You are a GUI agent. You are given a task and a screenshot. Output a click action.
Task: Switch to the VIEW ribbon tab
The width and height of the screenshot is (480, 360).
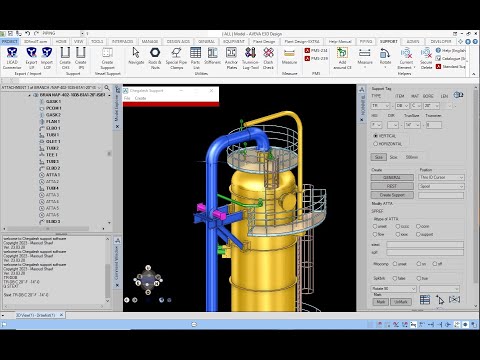[79, 41]
